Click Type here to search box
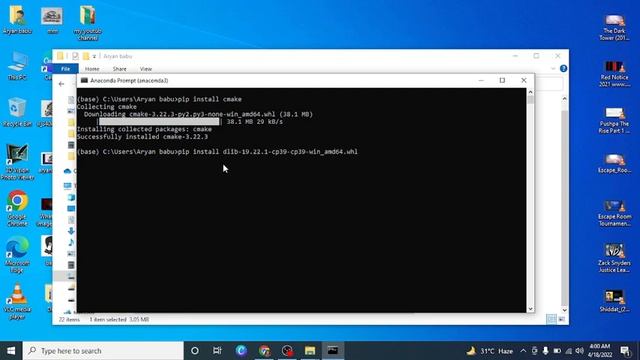 103,351
